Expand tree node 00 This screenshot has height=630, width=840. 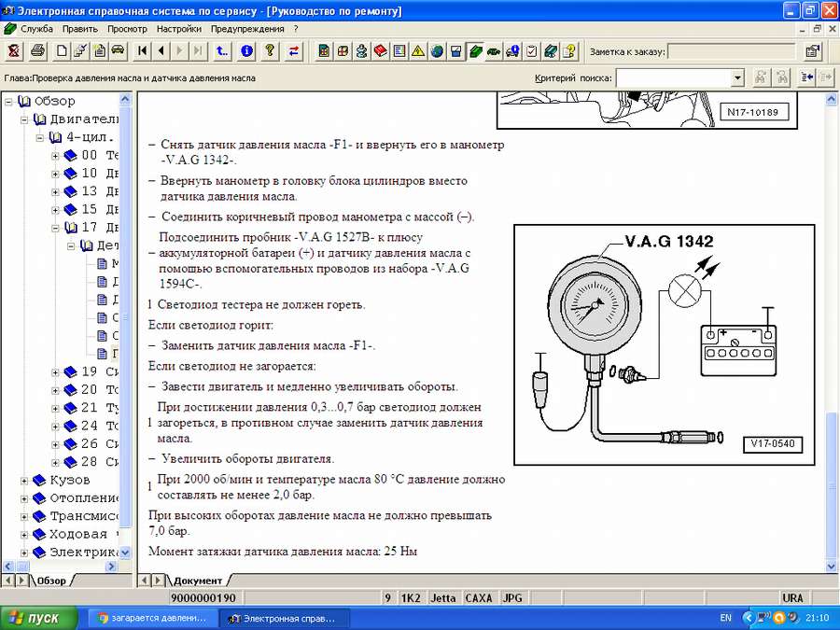55,156
